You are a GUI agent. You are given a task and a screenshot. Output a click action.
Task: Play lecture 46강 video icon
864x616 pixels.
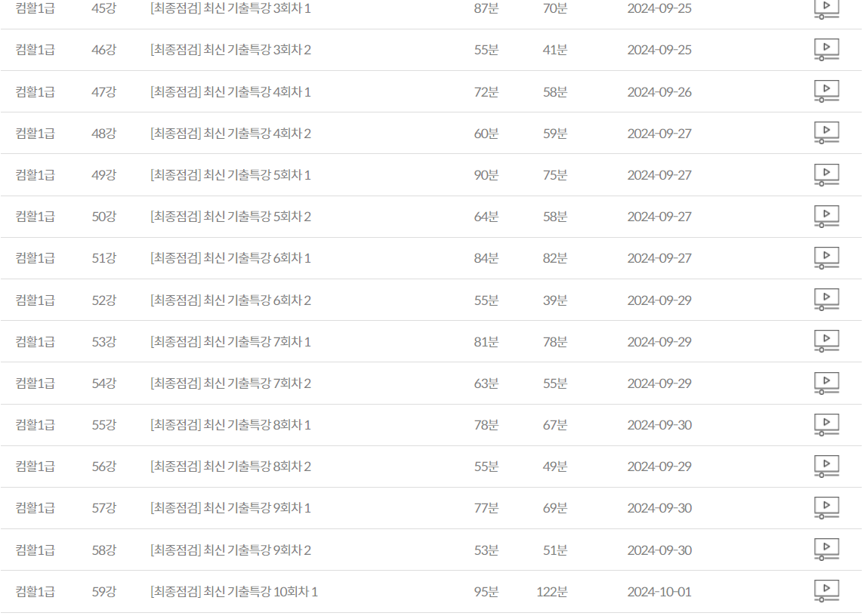[826, 50]
